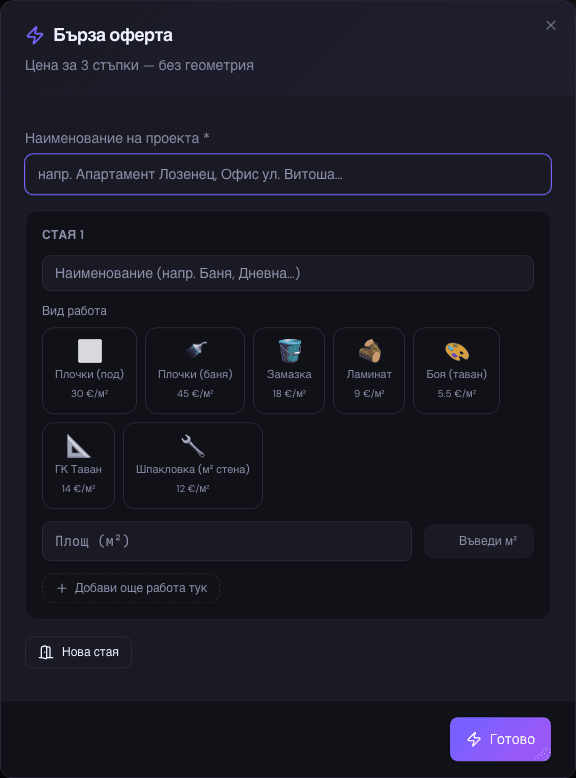The height and width of the screenshot is (778, 576).
Task: Select the Плочки (под) tile icon
Action: pyautogui.click(x=90, y=351)
